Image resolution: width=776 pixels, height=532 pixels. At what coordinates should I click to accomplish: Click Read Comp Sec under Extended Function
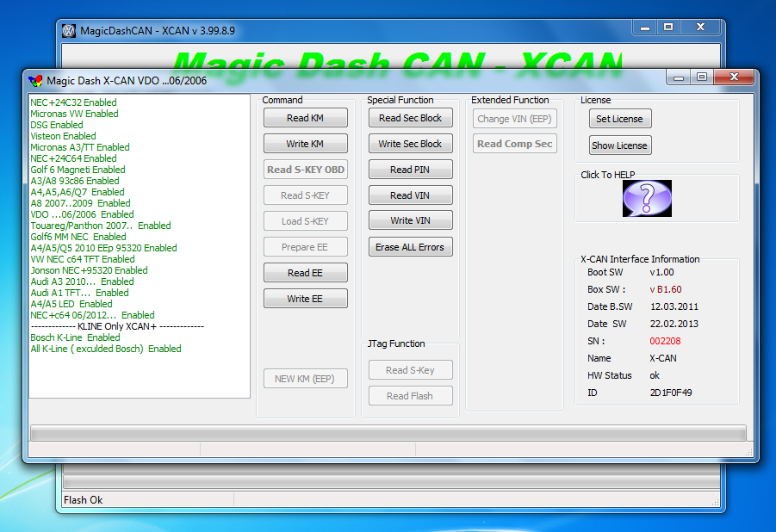(514, 144)
